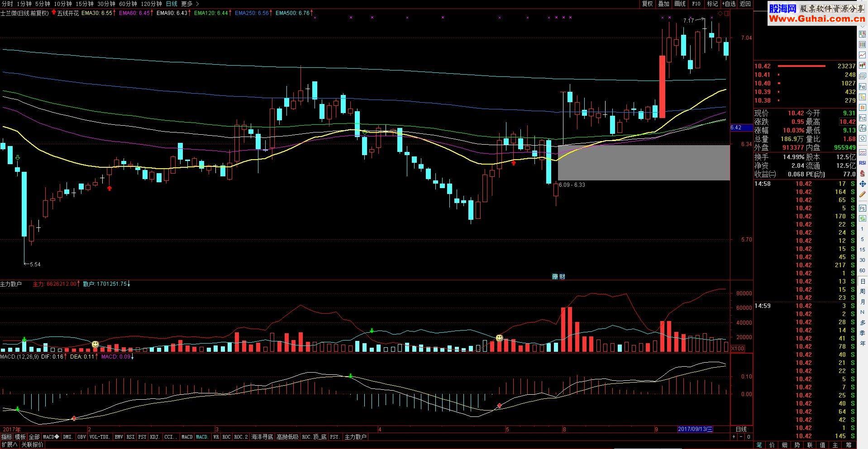Select the OBV indicator tab

[81, 437]
